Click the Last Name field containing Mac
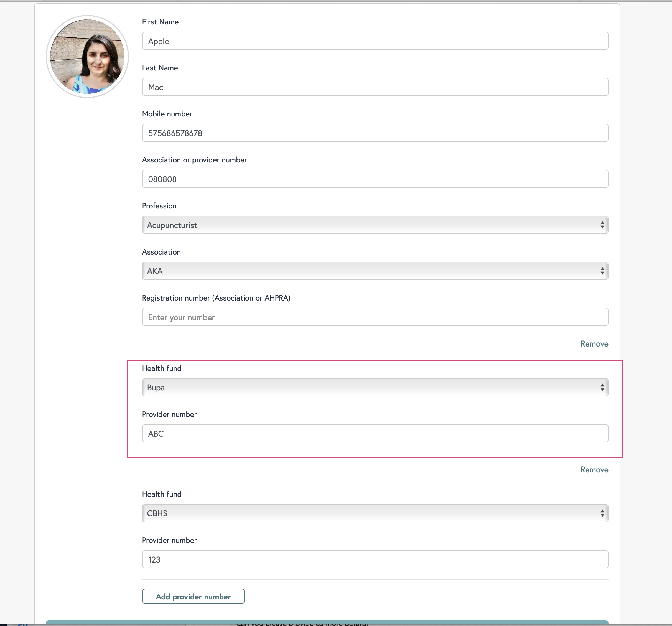672x626 pixels. point(375,87)
